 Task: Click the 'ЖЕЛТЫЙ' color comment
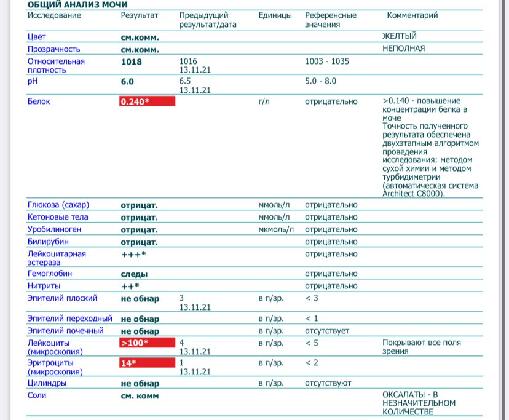[400, 36]
